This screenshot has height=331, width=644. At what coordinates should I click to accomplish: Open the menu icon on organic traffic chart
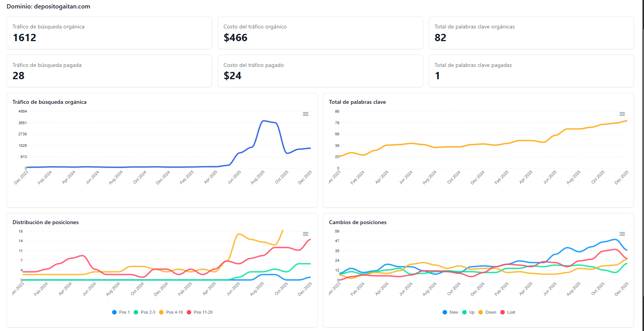[305, 114]
